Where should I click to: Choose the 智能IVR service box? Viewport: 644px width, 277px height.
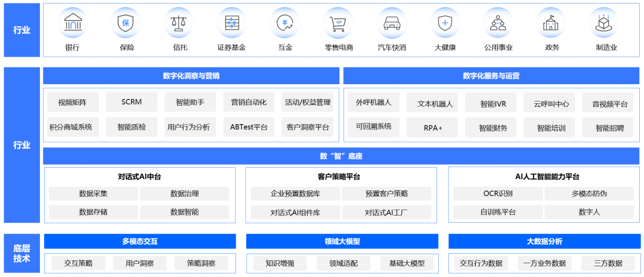(491, 103)
